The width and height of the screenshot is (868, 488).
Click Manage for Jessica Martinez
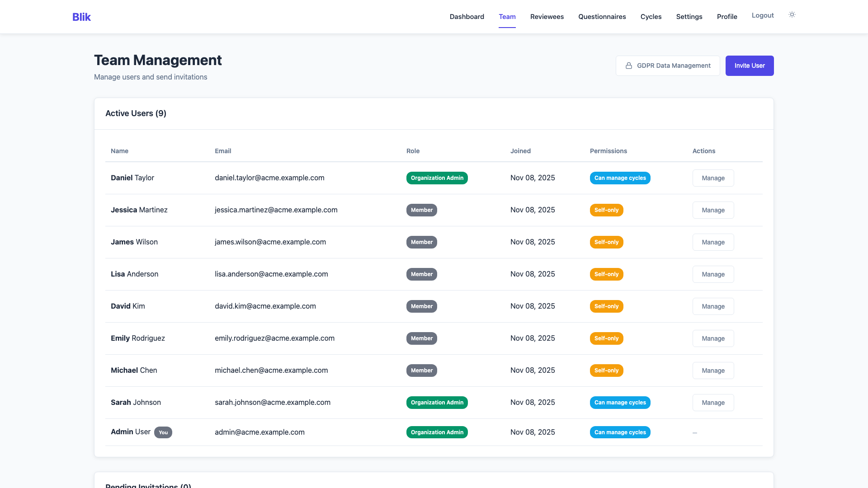coord(713,210)
